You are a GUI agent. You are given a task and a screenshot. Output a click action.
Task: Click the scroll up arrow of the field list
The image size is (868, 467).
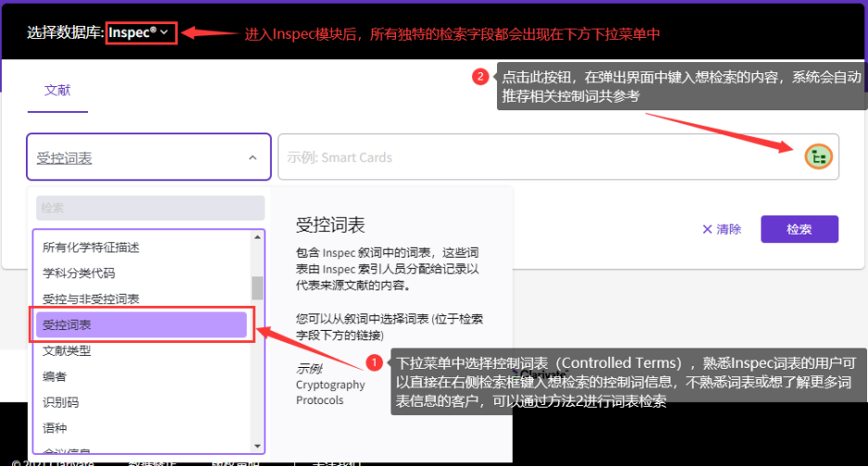(x=258, y=237)
